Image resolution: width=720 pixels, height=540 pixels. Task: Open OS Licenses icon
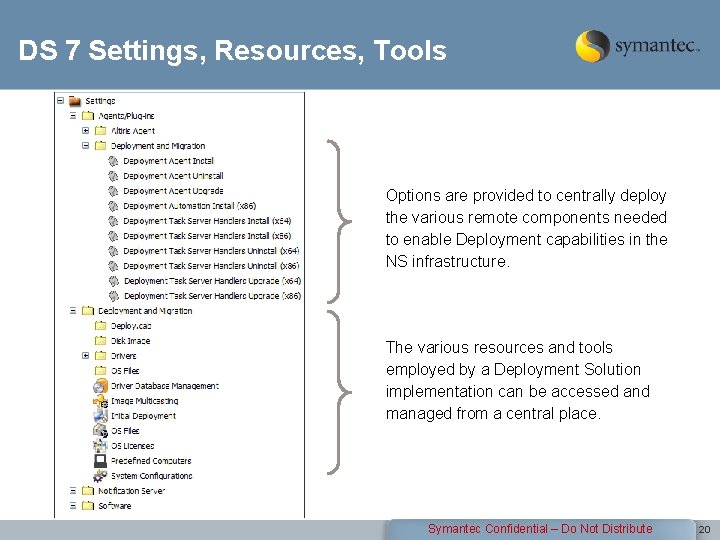(100, 446)
